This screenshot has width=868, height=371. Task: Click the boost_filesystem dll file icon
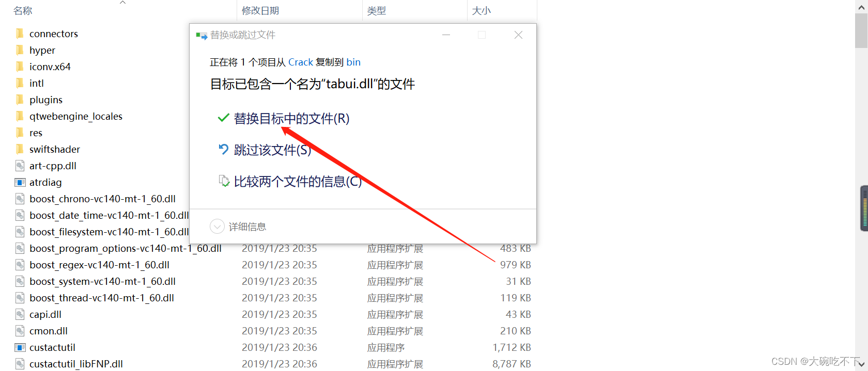coord(20,232)
